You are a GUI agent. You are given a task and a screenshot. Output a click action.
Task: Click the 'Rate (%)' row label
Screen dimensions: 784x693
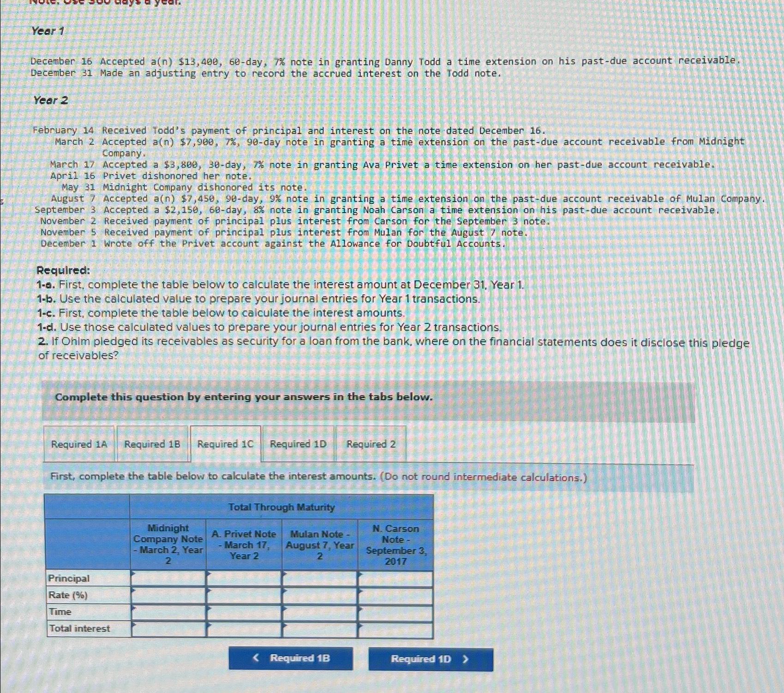[x=68, y=595]
